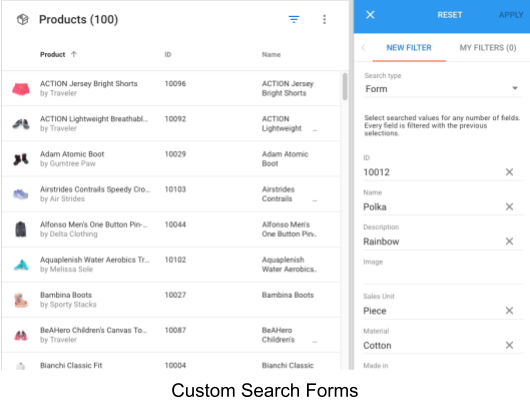This screenshot has width=530, height=419.
Task: Clear the Description value Rainbow
Action: pyautogui.click(x=509, y=241)
